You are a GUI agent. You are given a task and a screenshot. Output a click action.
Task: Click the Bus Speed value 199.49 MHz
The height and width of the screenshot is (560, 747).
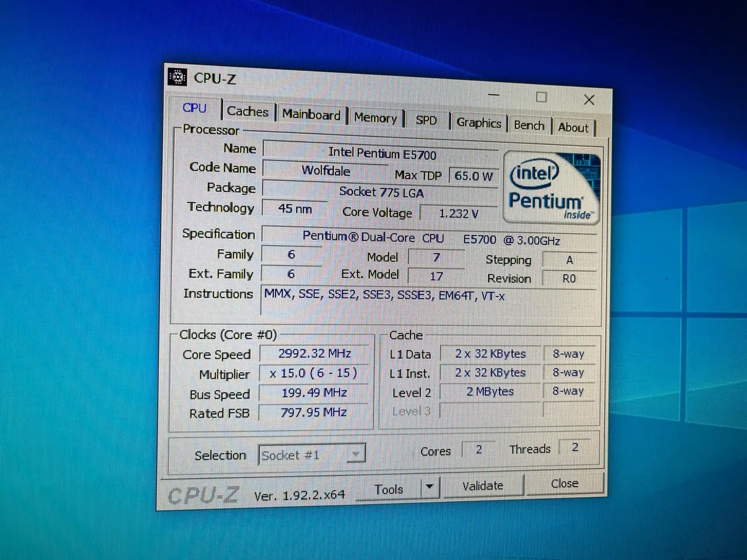point(313,393)
